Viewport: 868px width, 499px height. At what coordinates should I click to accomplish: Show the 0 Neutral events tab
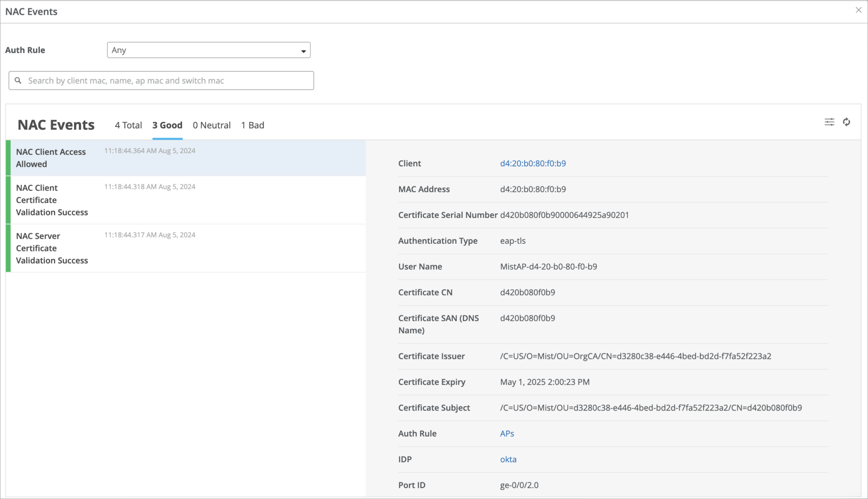(x=212, y=125)
